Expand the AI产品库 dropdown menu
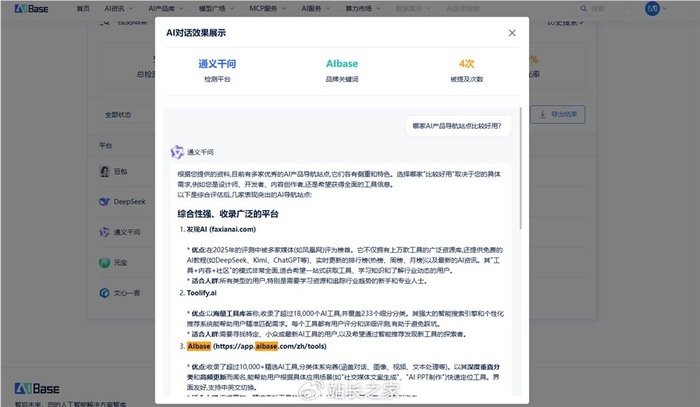700x407 pixels. coord(166,8)
